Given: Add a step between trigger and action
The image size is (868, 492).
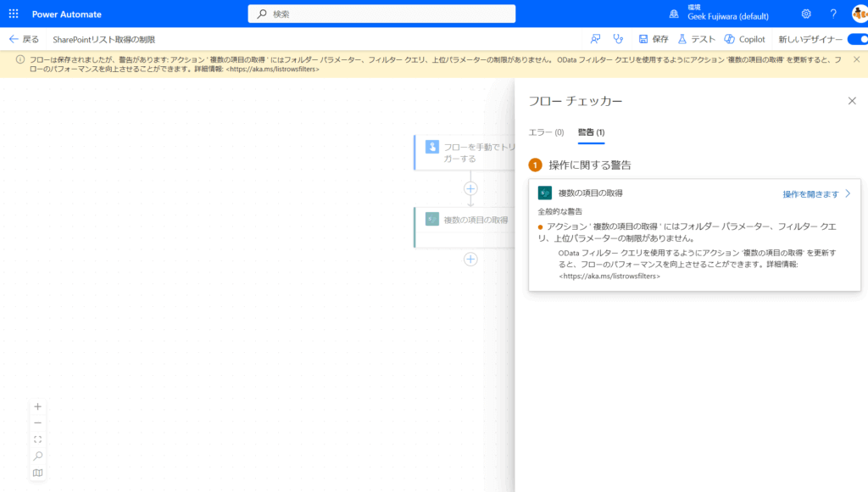Looking at the screenshot, I should pos(470,188).
